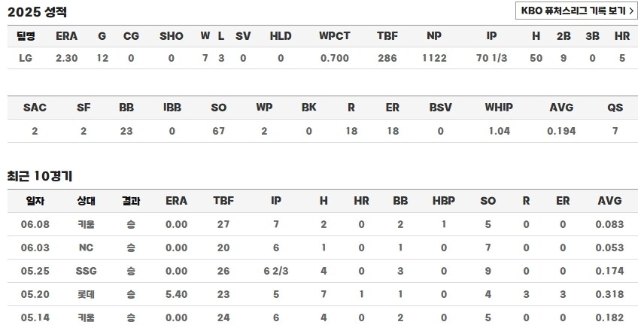Click the LG team name cell

(x=26, y=58)
